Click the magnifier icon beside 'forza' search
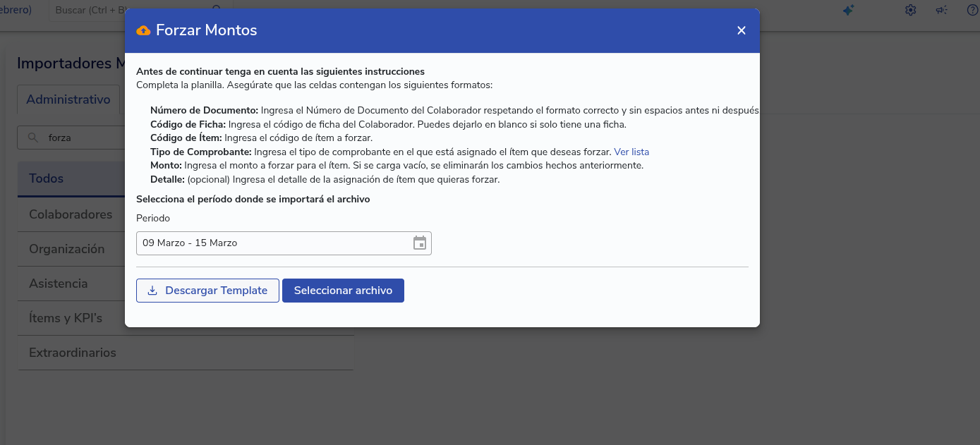Viewport: 980px width, 445px height. pos(32,138)
